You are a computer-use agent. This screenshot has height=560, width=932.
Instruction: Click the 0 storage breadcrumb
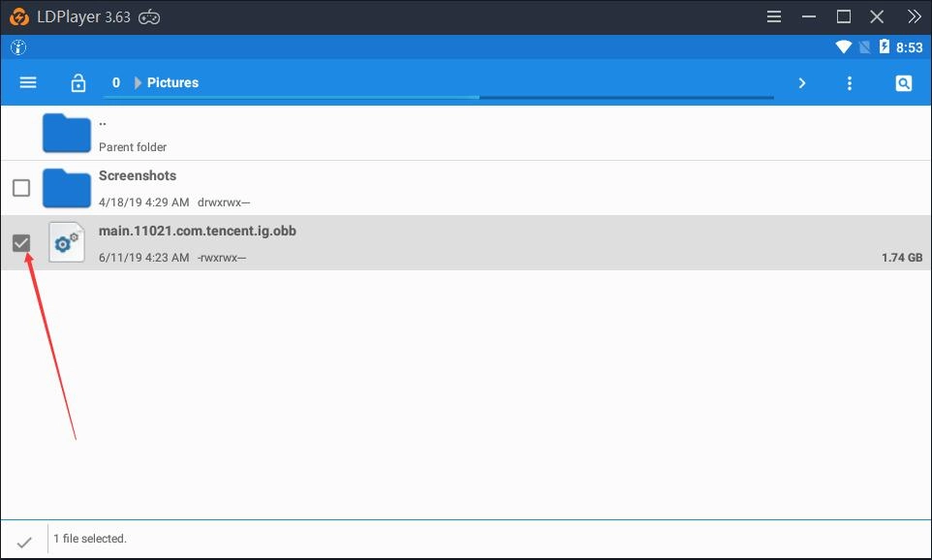115,82
